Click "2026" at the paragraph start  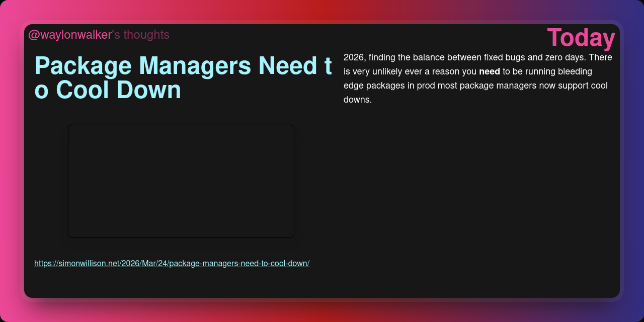[353, 57]
